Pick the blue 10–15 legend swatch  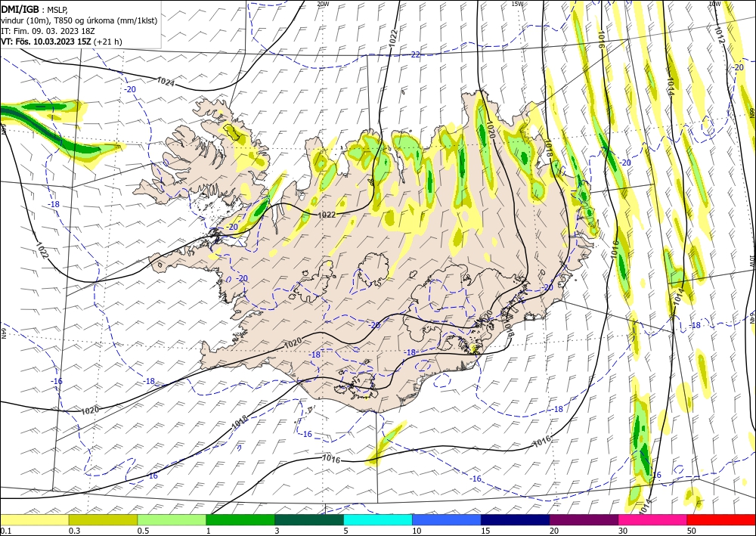pos(447,519)
